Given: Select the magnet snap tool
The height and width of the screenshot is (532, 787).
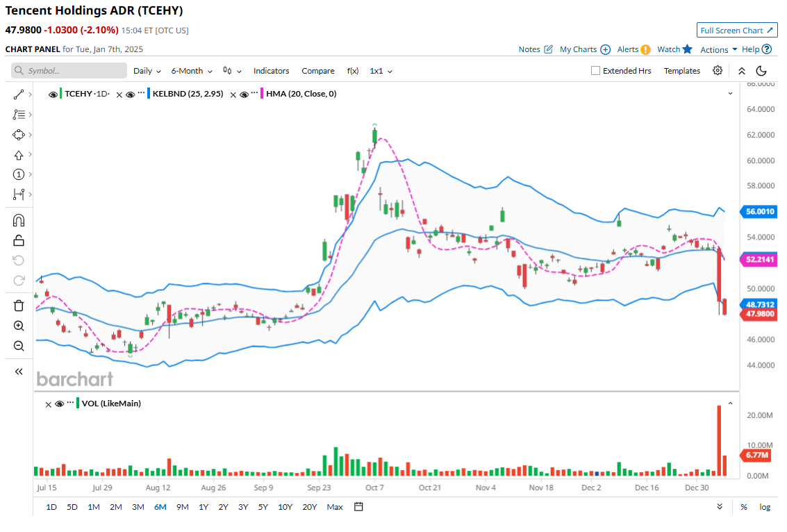Looking at the screenshot, I should click(x=19, y=220).
